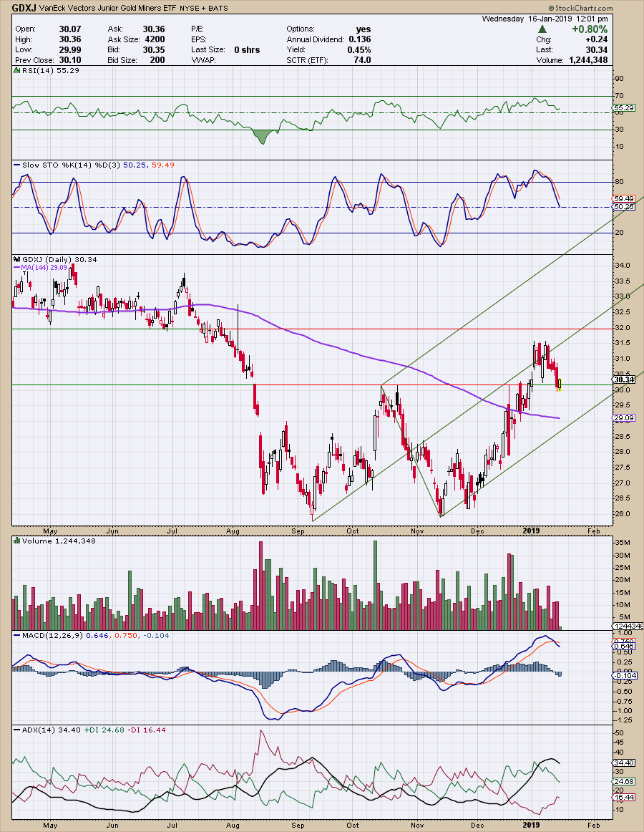The height and width of the screenshot is (832, 644).
Task: Click the MACD(12,26,9) panel label
Action: point(49,635)
